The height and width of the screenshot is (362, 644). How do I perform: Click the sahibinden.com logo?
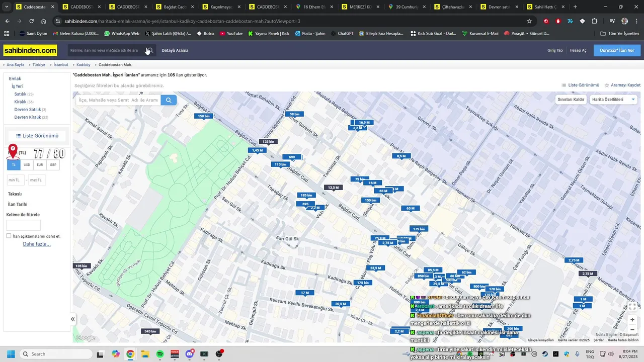(30, 50)
